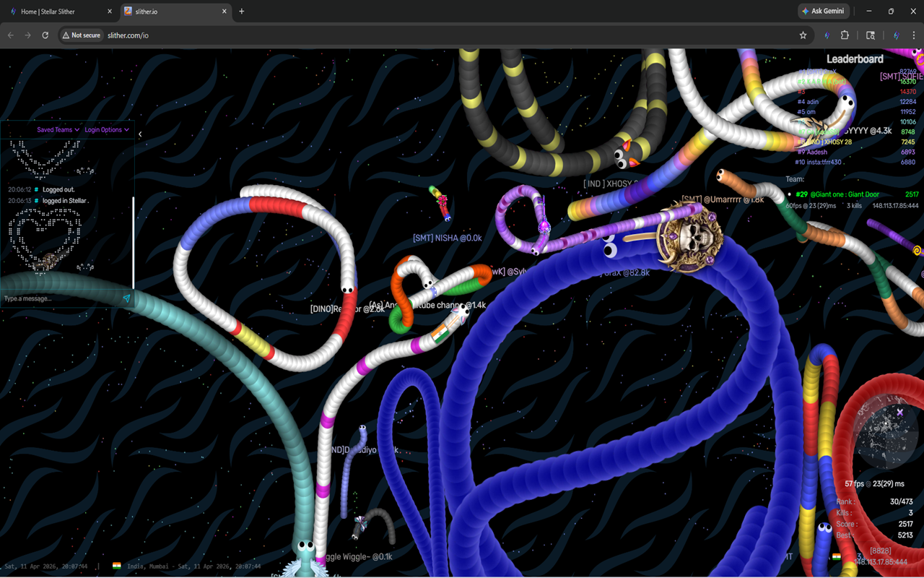This screenshot has width=924, height=578.
Task: Bookmark this page with the star icon
Action: (x=803, y=35)
